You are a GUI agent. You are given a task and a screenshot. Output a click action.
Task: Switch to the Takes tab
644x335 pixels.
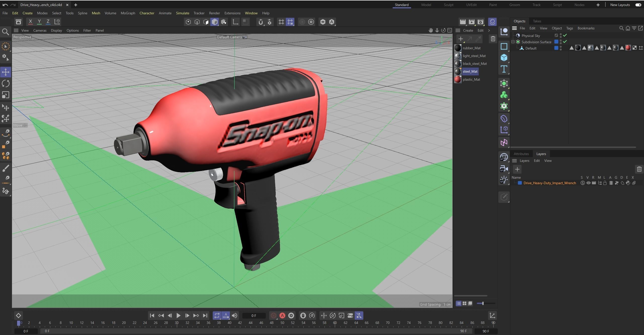[537, 21]
